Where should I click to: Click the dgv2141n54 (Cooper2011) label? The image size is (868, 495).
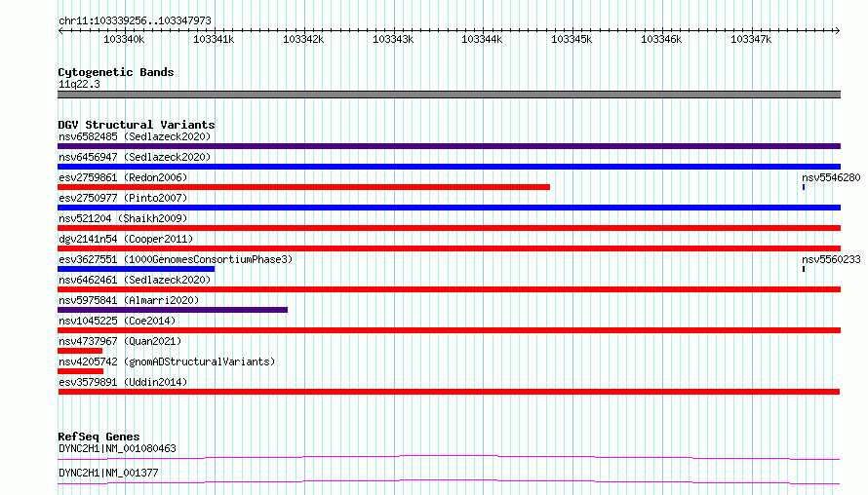click(x=126, y=239)
